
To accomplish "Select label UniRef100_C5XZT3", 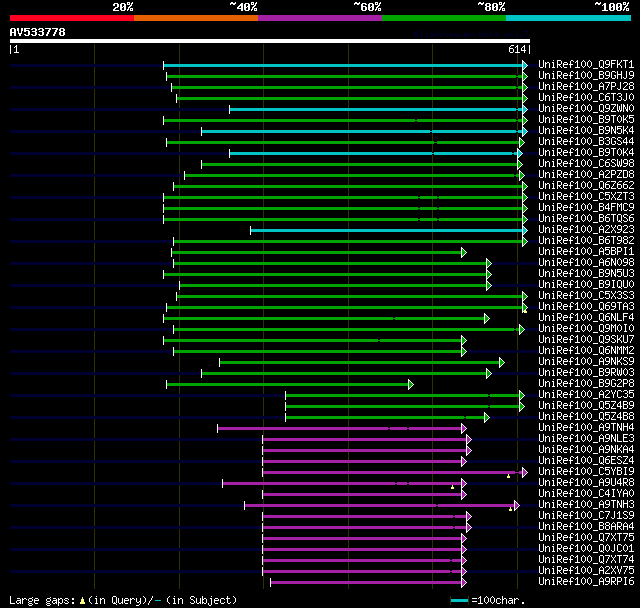I will tap(586, 197).
